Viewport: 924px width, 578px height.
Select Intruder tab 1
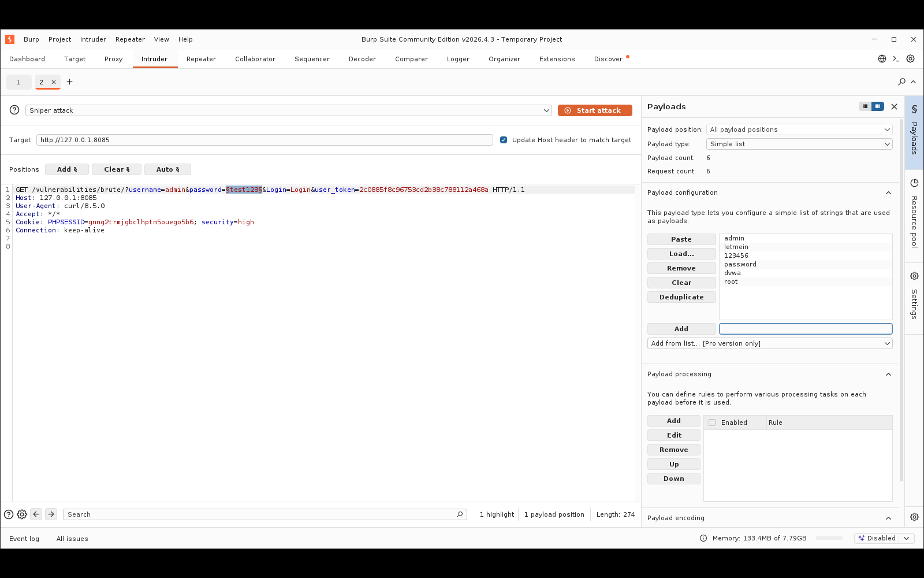(18, 82)
